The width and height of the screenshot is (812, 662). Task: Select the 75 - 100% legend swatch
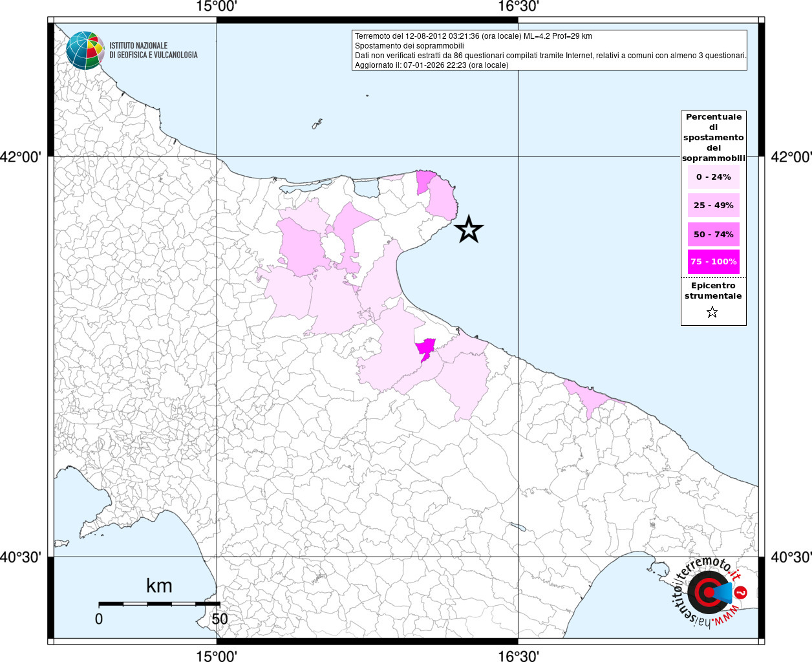(x=714, y=261)
